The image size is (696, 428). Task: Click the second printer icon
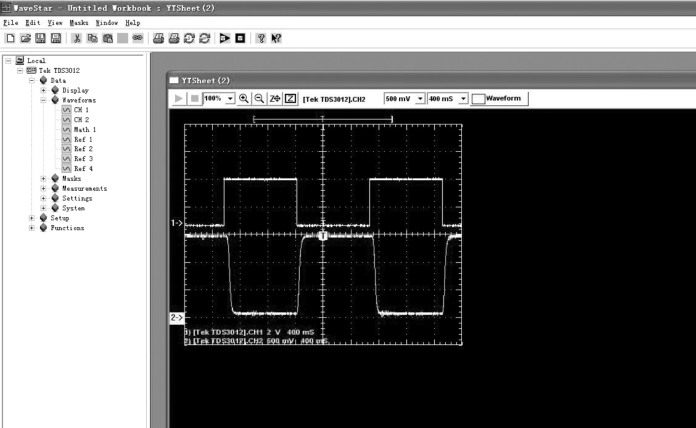(x=174, y=38)
